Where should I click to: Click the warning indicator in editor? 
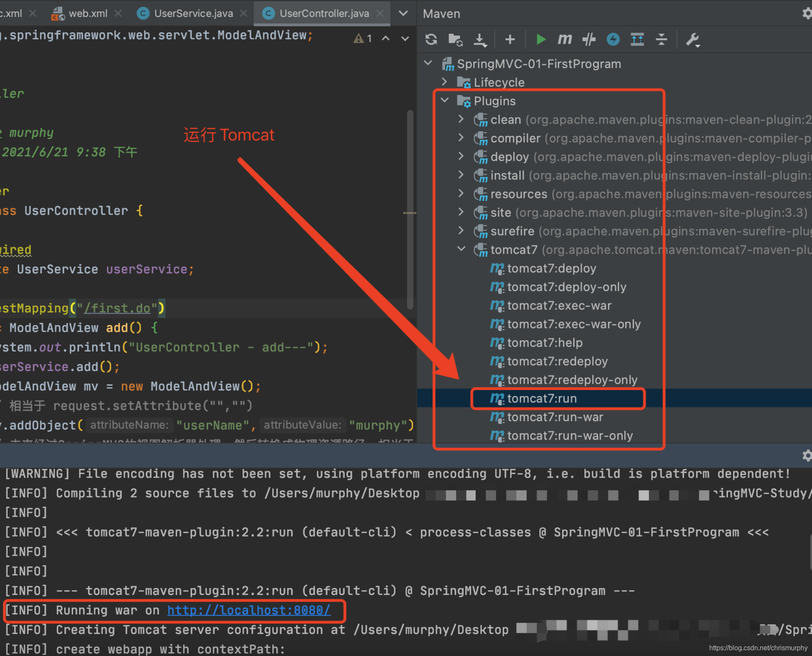pos(363,39)
